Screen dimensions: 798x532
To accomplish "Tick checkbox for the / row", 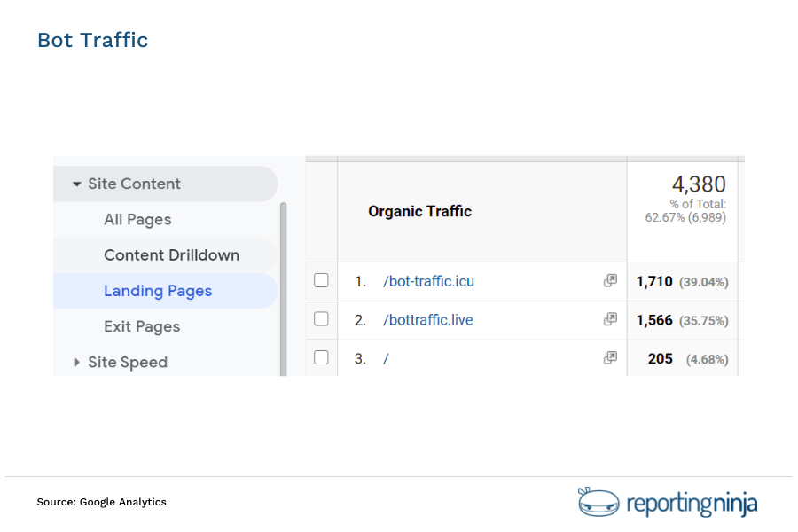I will pyautogui.click(x=321, y=358).
